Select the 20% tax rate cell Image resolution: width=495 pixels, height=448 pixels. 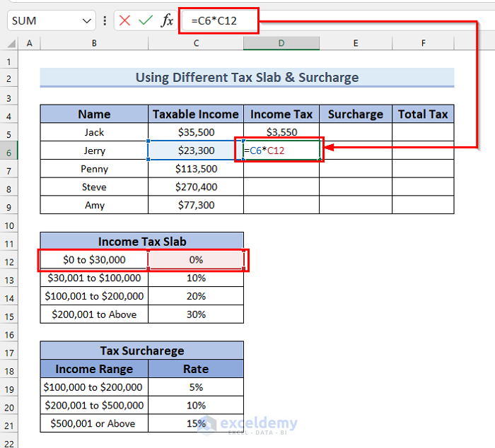(x=196, y=296)
